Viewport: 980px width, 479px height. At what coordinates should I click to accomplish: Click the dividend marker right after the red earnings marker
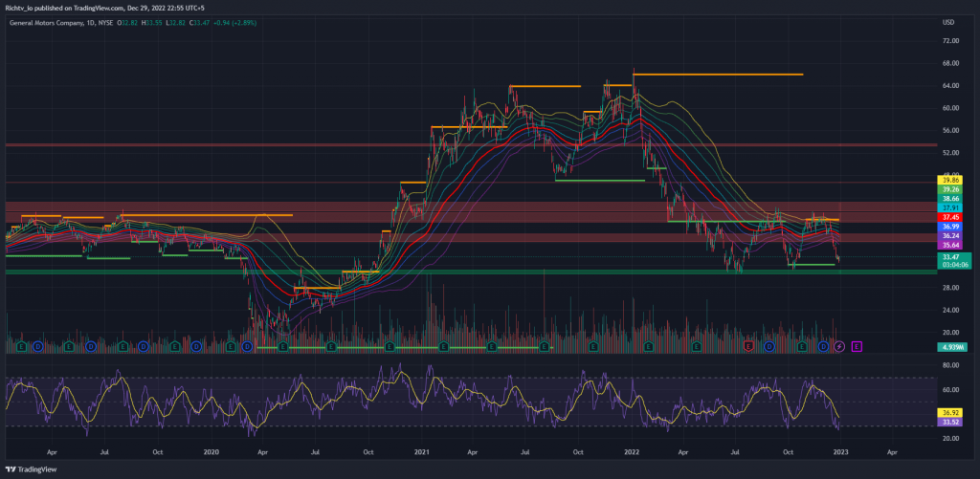tap(769, 346)
